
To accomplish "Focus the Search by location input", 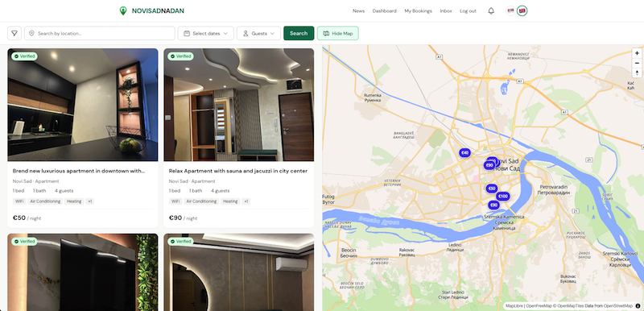I will 100,33.
